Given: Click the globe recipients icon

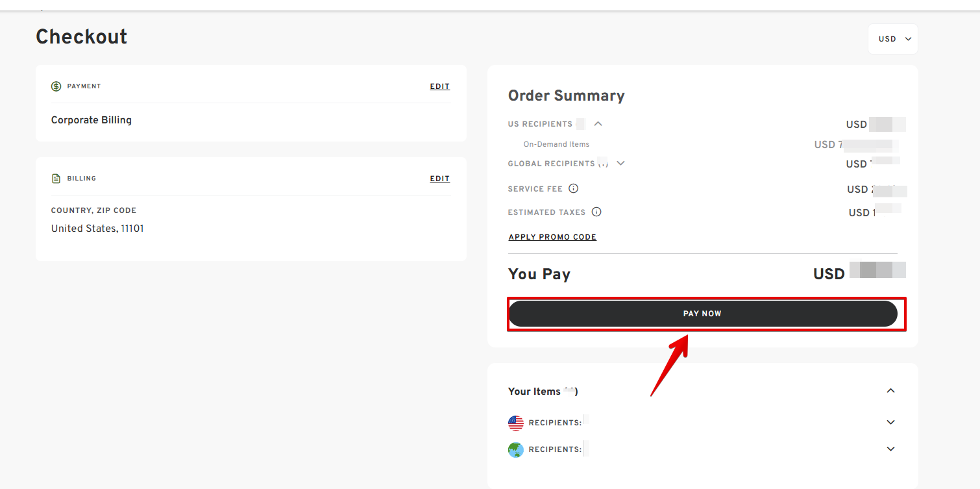Looking at the screenshot, I should (x=516, y=449).
